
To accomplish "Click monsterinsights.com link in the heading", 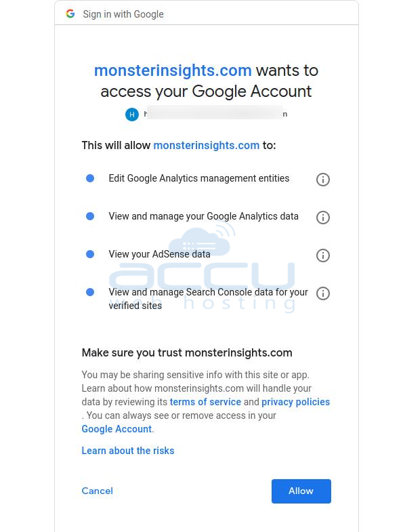I will 173,70.
